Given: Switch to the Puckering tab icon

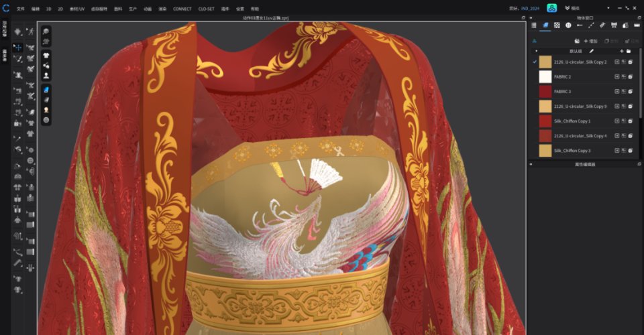Looking at the screenshot, I should click(602, 25).
